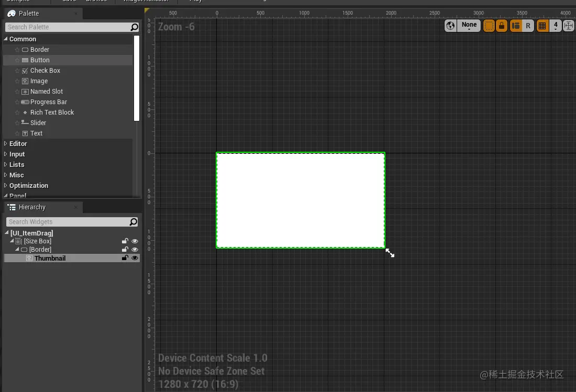
Task: Select [Border] in hierarchy
Action: (40, 250)
